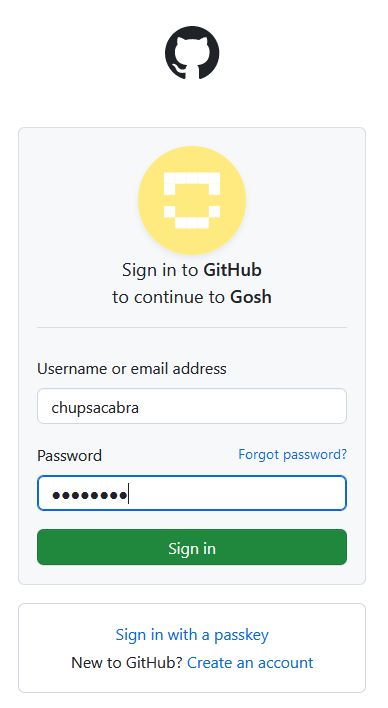The image size is (388, 708).
Task: Click the yellow Gosh app logo
Action: coord(192,200)
